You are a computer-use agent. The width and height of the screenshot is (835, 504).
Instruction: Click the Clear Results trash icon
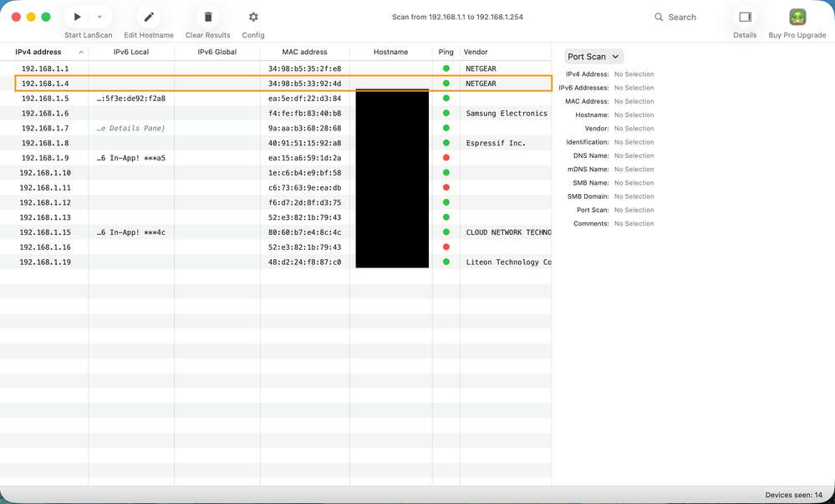click(207, 17)
